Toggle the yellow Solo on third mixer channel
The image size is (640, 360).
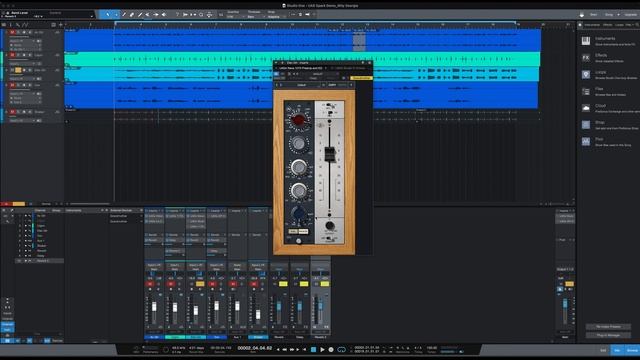(x=200, y=284)
